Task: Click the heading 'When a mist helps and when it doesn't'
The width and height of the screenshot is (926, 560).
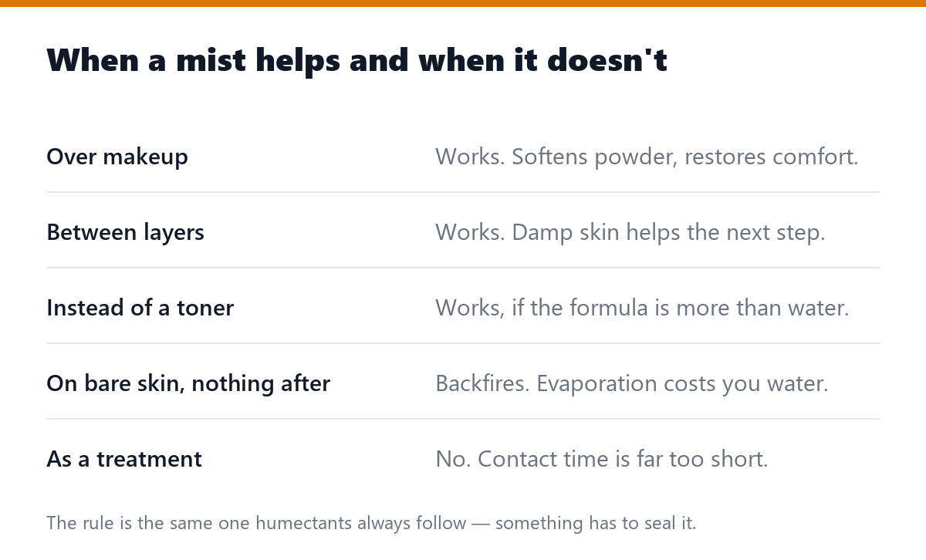Action: 357,60
